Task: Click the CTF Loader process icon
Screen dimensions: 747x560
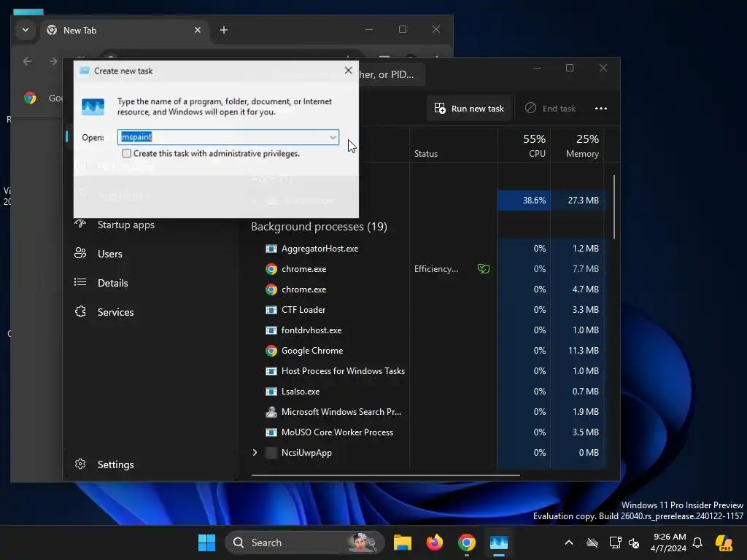Action: tap(271, 310)
